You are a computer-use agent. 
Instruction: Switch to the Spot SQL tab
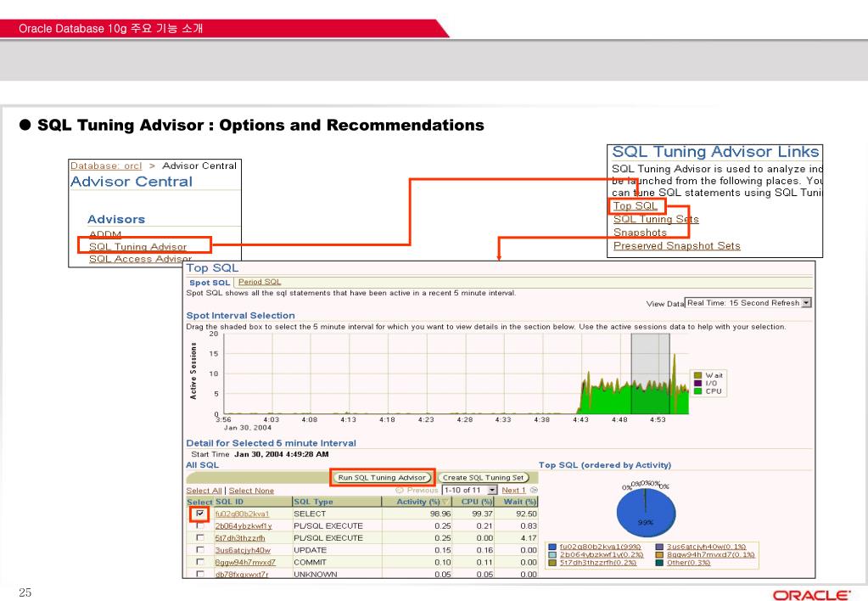[210, 283]
